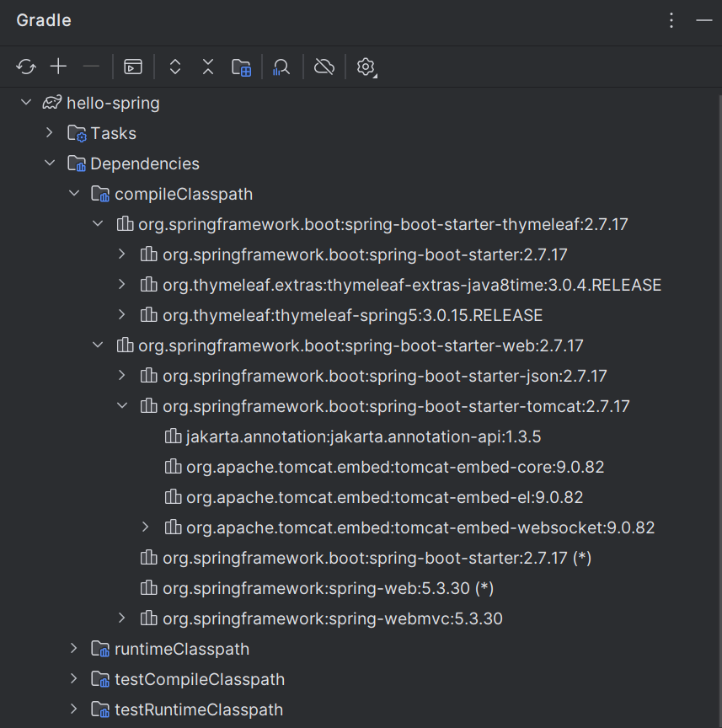Collapse spring-boot-starter-web dependency

click(98, 345)
